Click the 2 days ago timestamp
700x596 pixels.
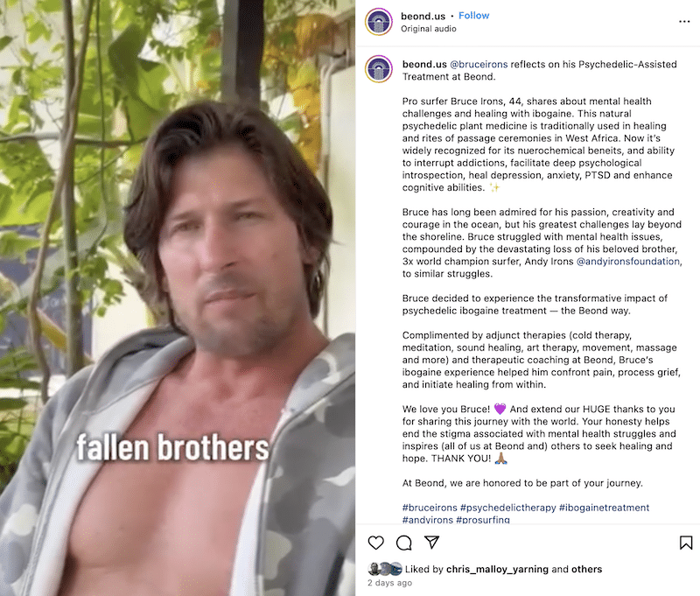coord(389,583)
